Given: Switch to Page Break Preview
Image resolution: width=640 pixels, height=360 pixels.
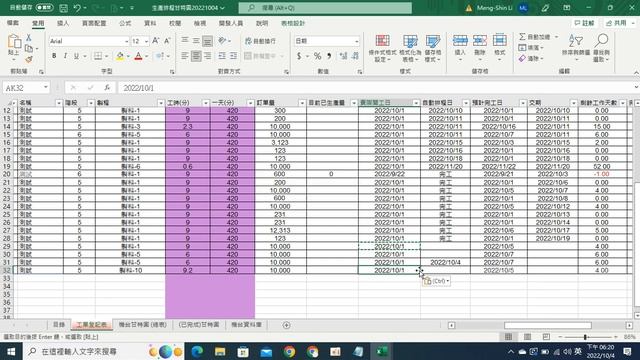Looking at the screenshot, I should (x=546, y=337).
